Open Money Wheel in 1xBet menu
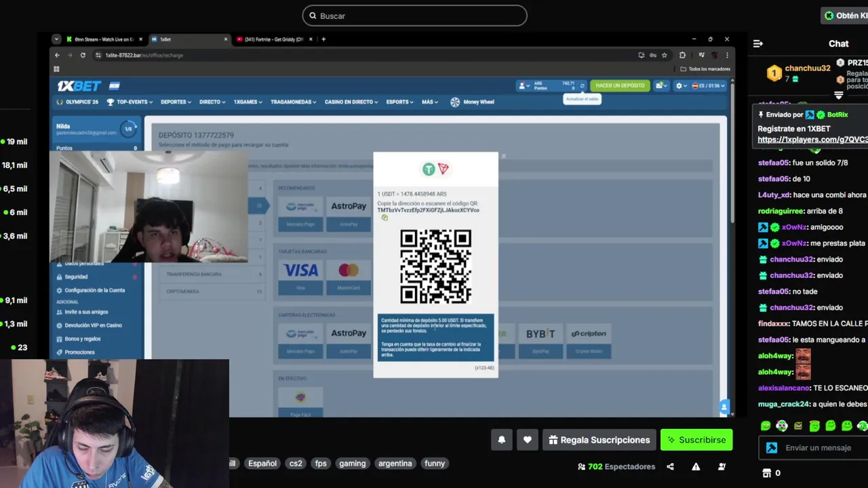 (x=473, y=102)
